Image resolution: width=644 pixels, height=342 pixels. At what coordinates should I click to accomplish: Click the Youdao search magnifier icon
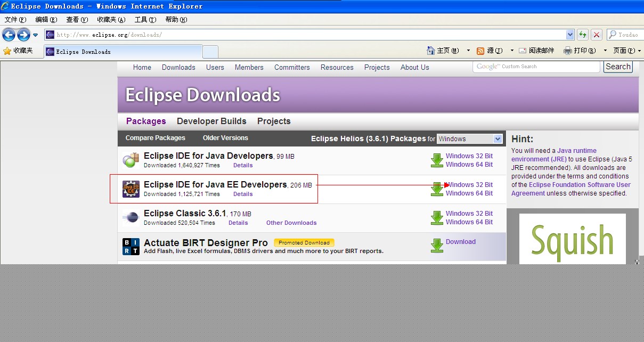[x=613, y=35]
